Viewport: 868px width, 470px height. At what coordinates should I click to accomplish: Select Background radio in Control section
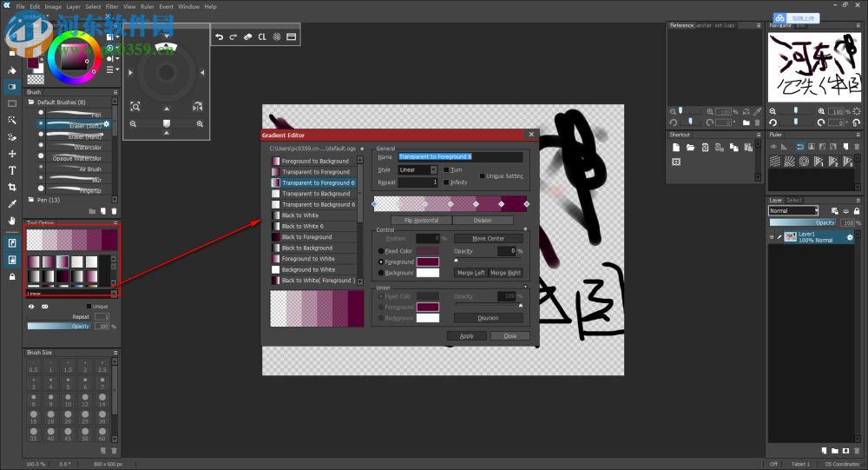point(381,273)
